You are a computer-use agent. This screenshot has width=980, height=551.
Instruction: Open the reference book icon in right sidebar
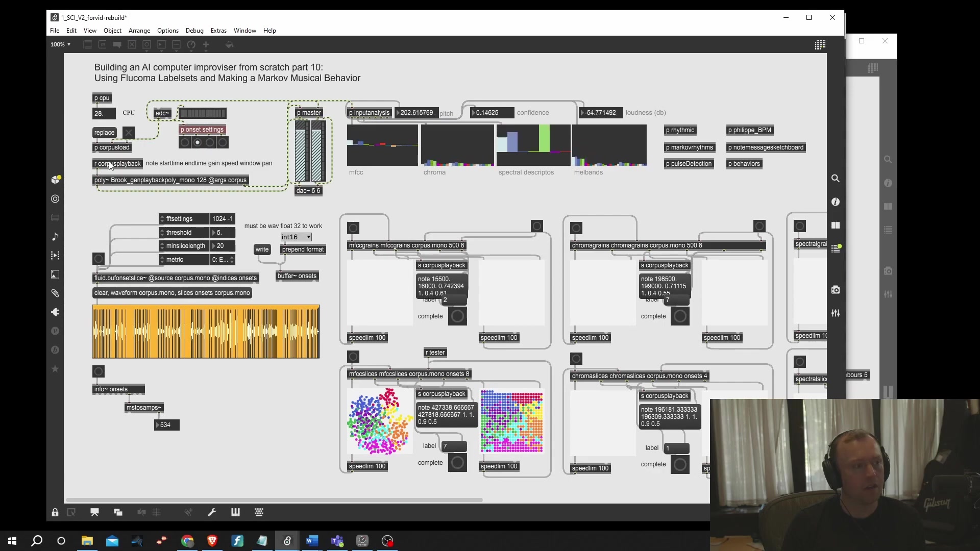click(836, 226)
